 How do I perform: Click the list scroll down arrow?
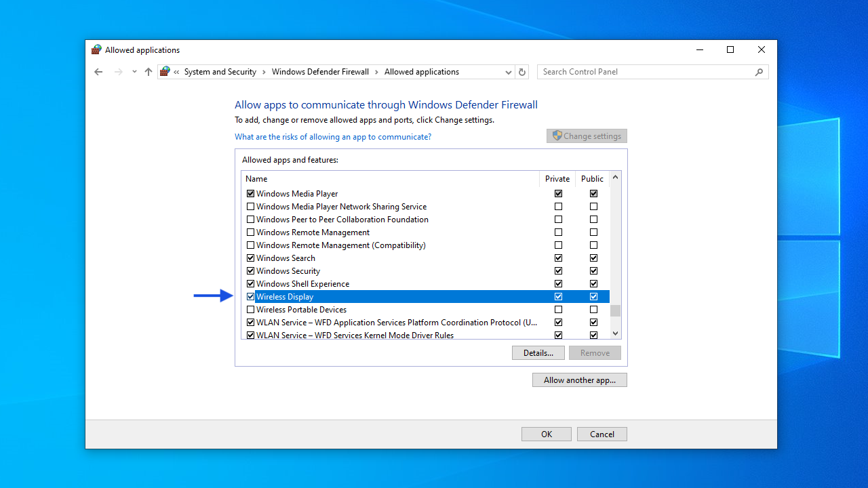[616, 333]
